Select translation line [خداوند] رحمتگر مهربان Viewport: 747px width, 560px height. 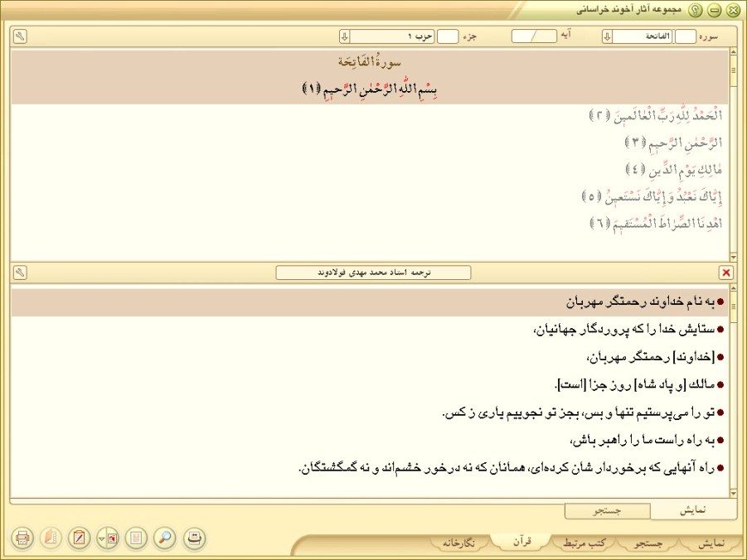pos(651,357)
